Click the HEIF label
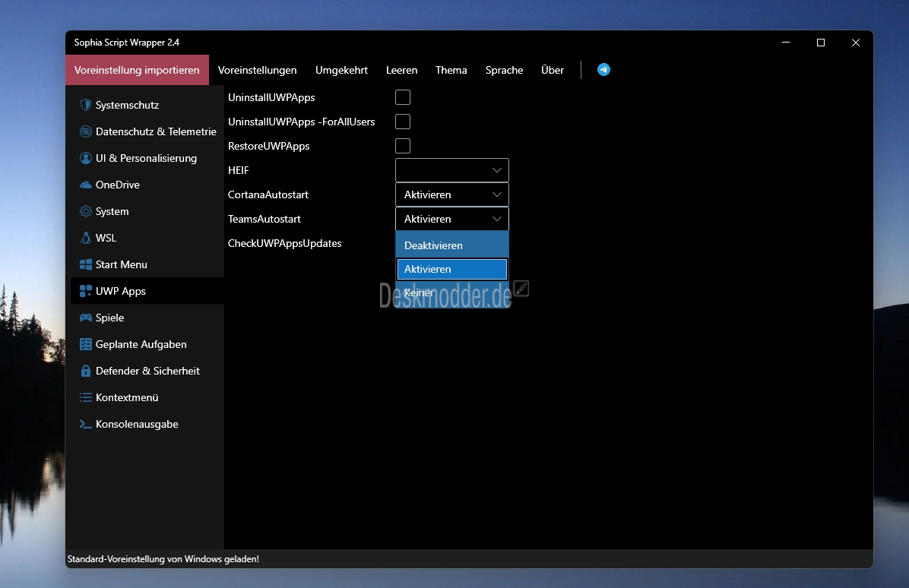Screen dimensions: 909x588 tap(238, 170)
